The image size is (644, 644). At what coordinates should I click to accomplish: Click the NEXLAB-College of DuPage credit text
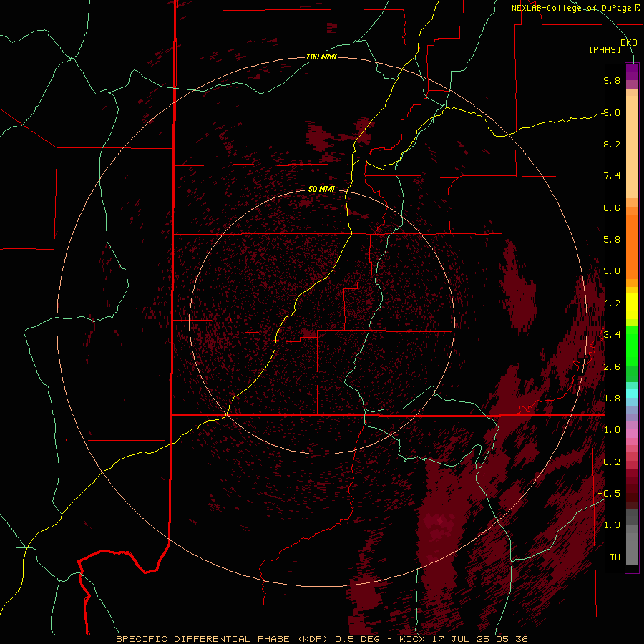tap(575, 8)
